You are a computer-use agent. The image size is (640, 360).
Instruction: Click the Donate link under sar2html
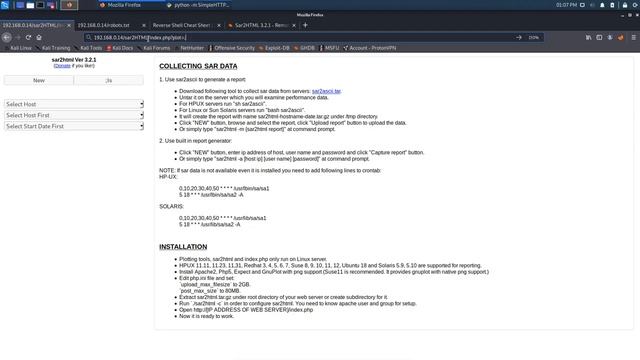coord(62,66)
